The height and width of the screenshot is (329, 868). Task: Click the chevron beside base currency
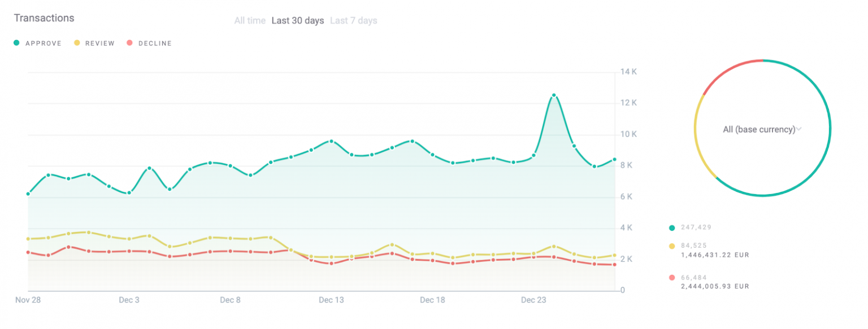click(799, 129)
